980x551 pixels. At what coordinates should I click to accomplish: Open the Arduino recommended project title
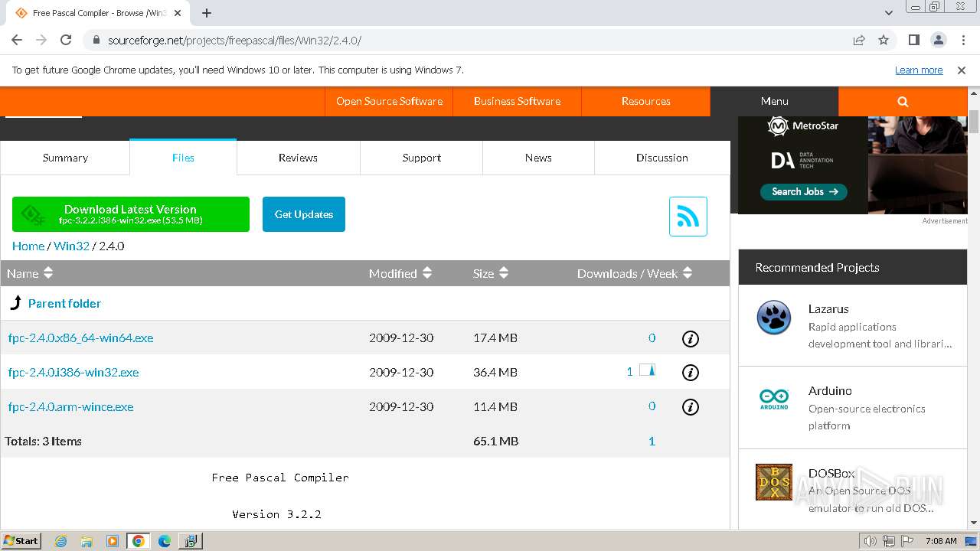tap(830, 390)
